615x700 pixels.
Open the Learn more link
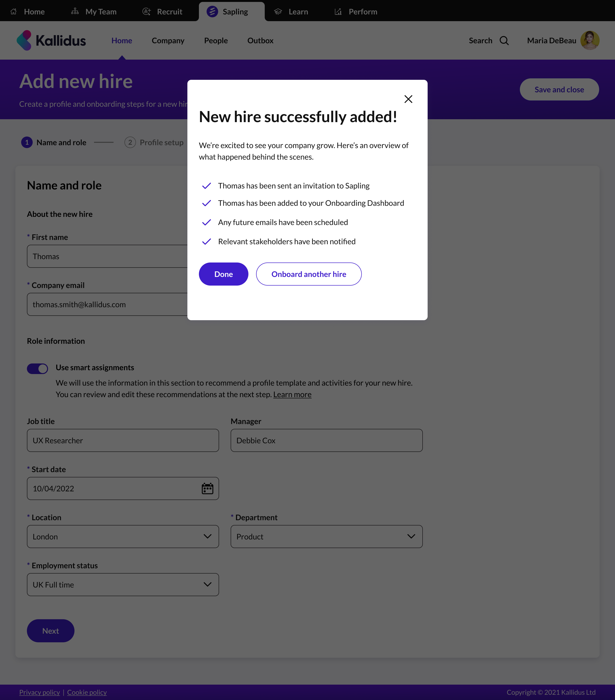pos(292,394)
